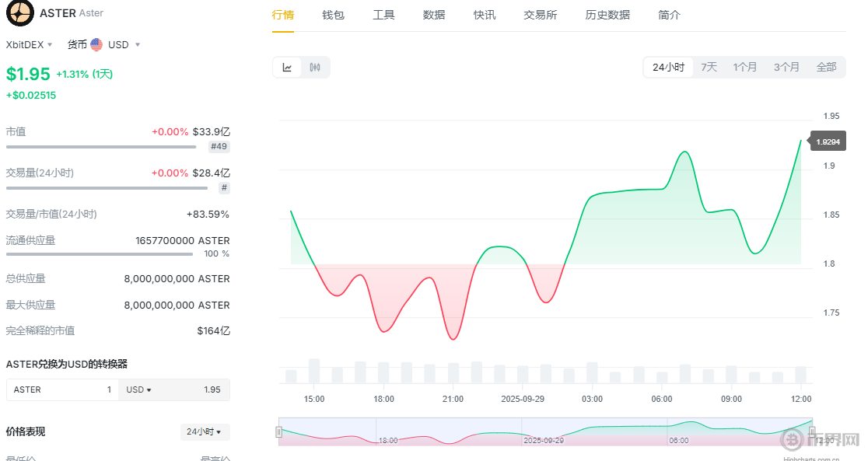This screenshot has height=461, width=868.
Task: Select the 1个月 time range
Action: point(744,68)
